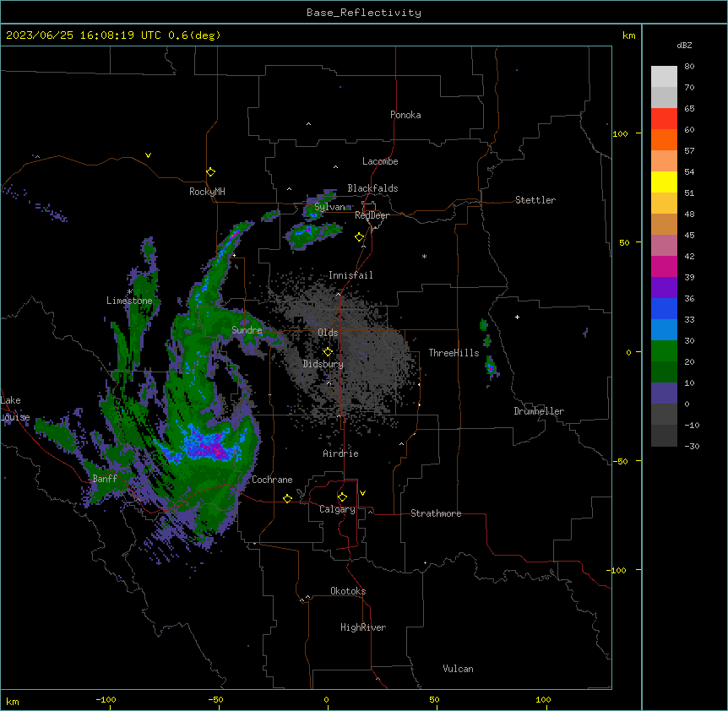This screenshot has width=728, height=711.
Task: Click the white asterisk east of Innisfail
Action: click(x=424, y=256)
